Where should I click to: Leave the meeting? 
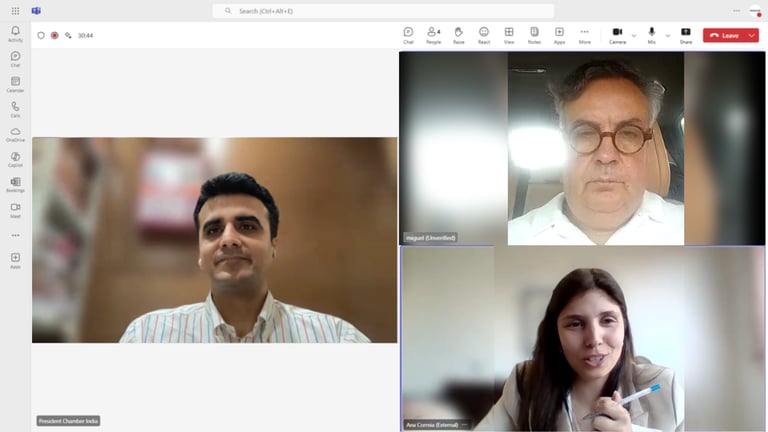pos(724,35)
